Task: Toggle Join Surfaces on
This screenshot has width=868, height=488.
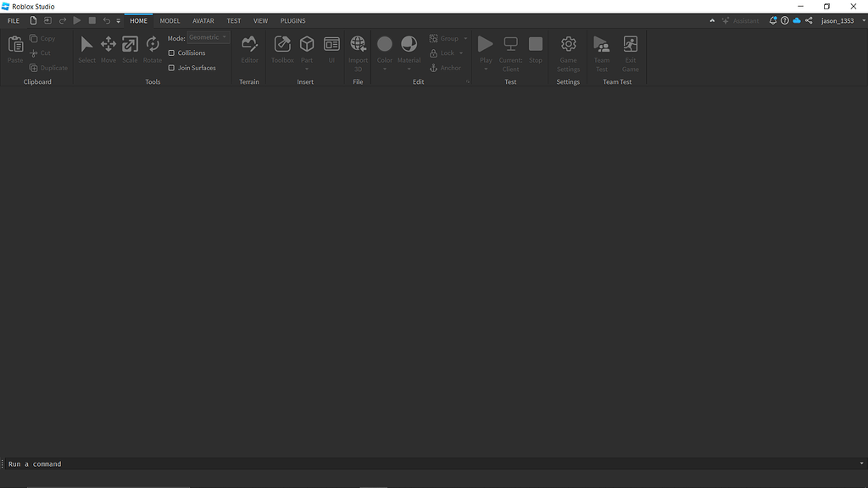Action: 173,68
